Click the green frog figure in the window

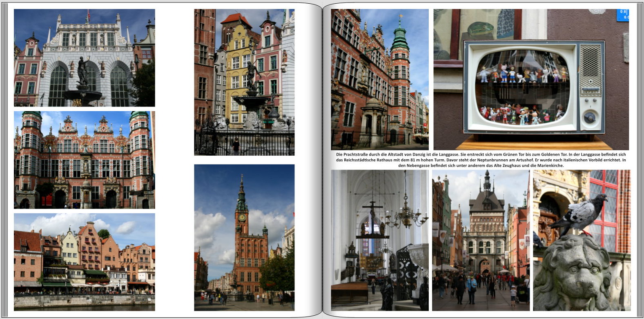(x=480, y=29)
